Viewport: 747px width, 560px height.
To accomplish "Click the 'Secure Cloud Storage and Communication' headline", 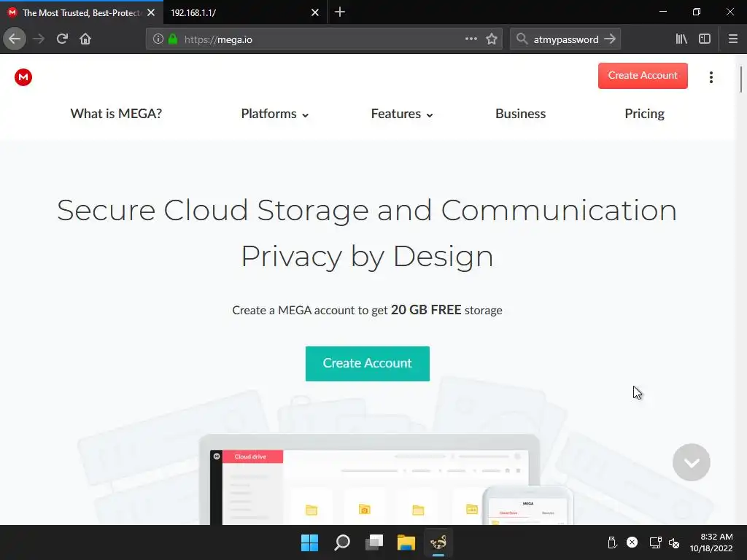I will [x=367, y=210].
